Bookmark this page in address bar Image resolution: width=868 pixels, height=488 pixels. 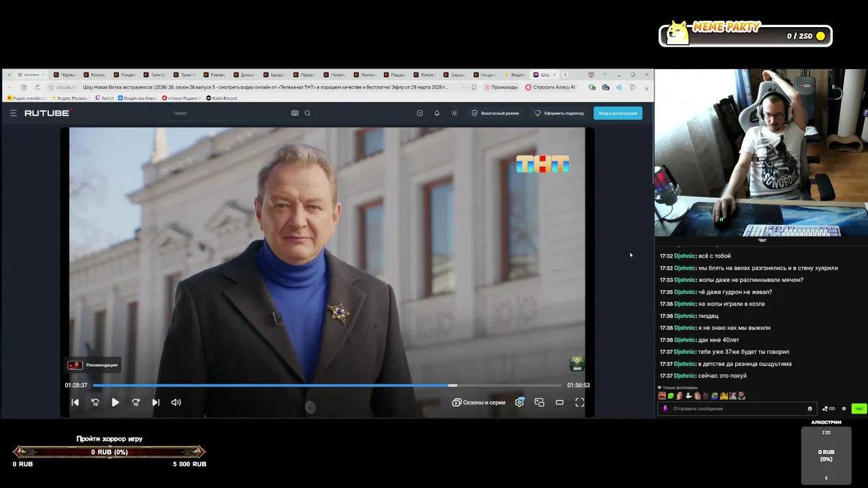pos(473,87)
